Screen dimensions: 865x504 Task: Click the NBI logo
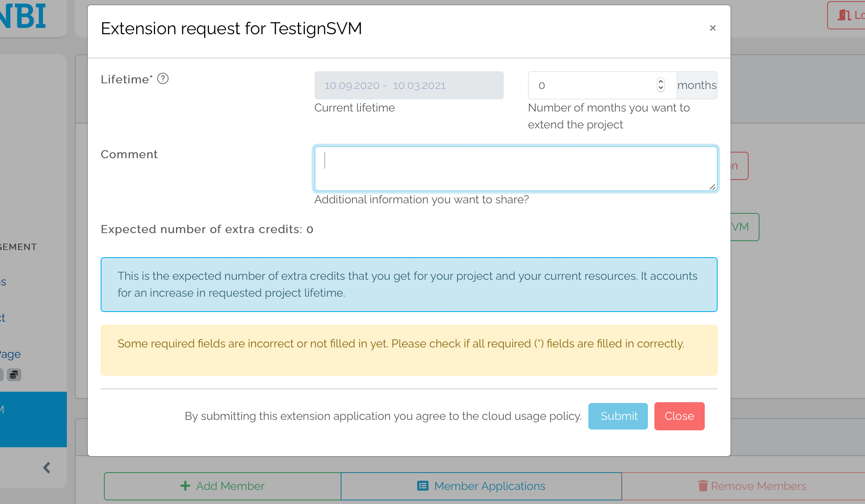(24, 16)
